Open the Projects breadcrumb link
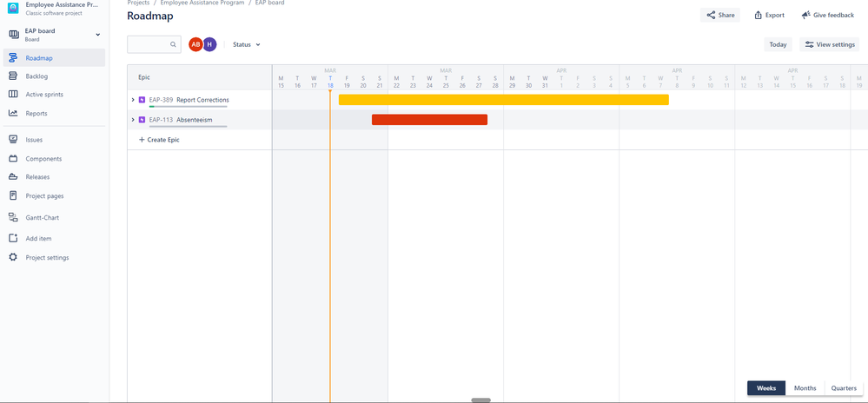Image resolution: width=868 pixels, height=403 pixels. pyautogui.click(x=138, y=3)
